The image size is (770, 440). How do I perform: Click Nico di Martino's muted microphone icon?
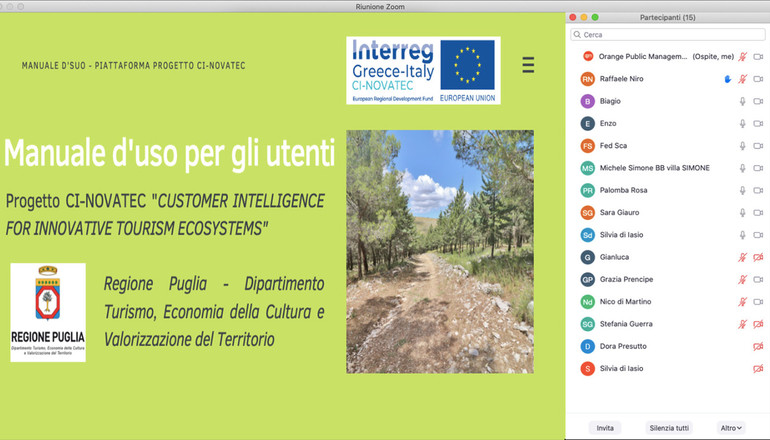click(x=742, y=302)
